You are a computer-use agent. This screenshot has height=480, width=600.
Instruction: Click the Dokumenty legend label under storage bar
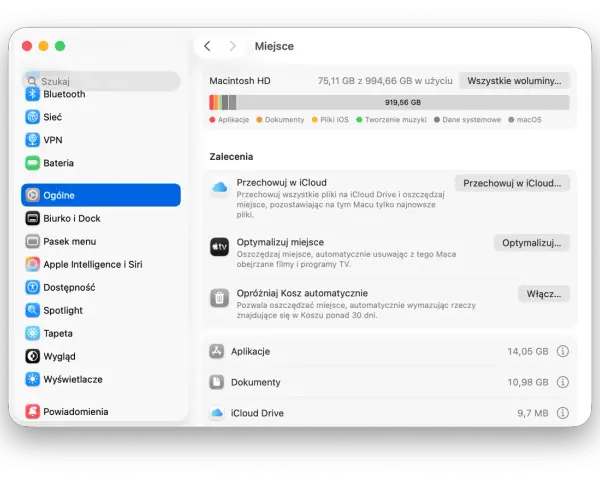coord(285,120)
